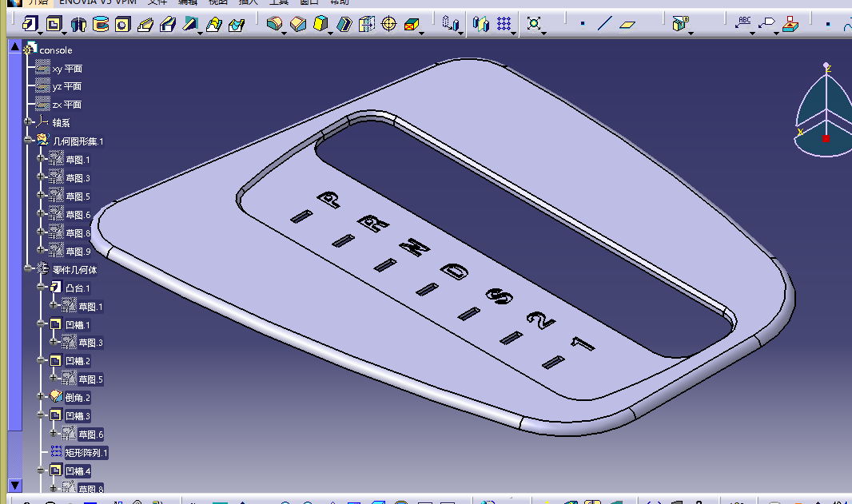Select the Translation transform tool
This screenshot has width=852, height=504.
[450, 23]
